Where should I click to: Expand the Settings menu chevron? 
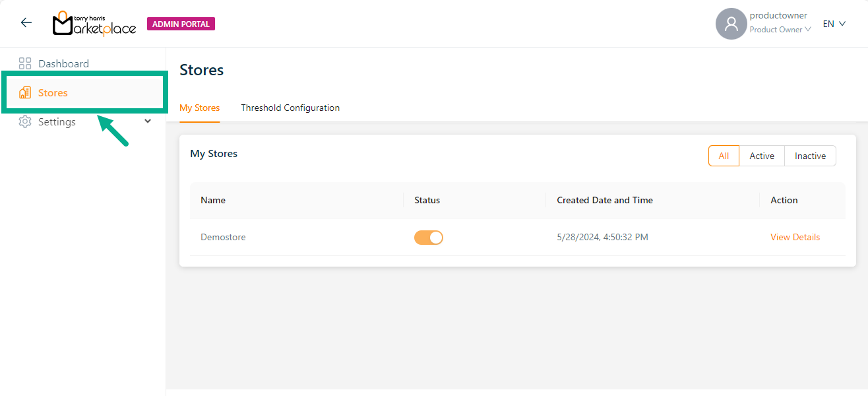click(x=148, y=121)
